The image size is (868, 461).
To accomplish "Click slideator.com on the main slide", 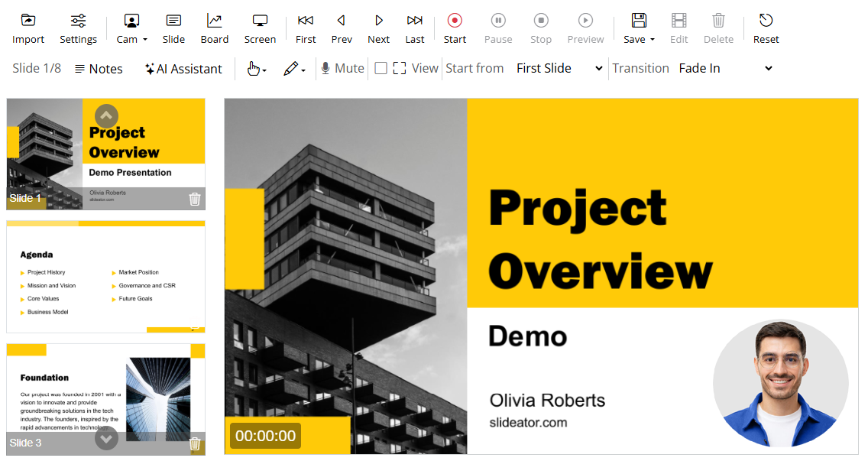I will (x=528, y=422).
